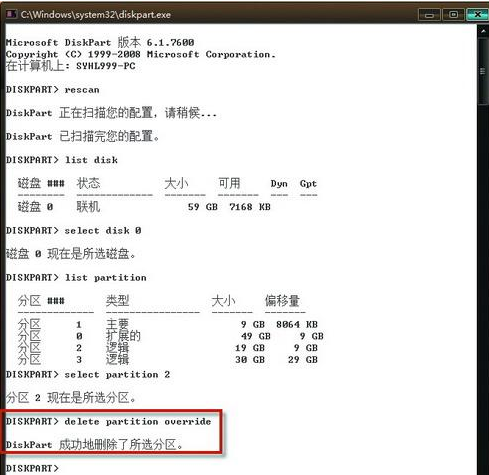Open the diskpart.exe title bar system icon
The width and height of the screenshot is (489, 475).
(x=11, y=14)
